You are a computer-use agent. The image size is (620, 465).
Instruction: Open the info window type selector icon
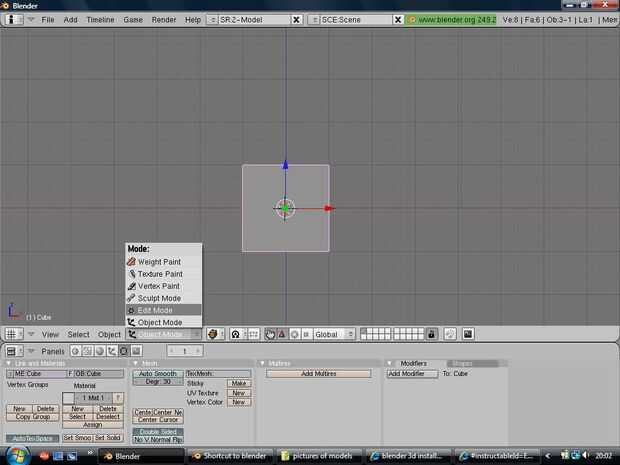[14, 19]
